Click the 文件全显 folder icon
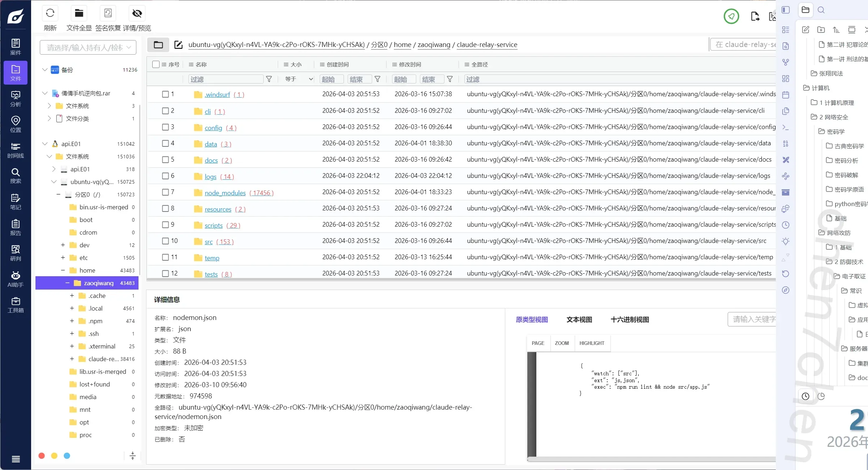 [79, 13]
